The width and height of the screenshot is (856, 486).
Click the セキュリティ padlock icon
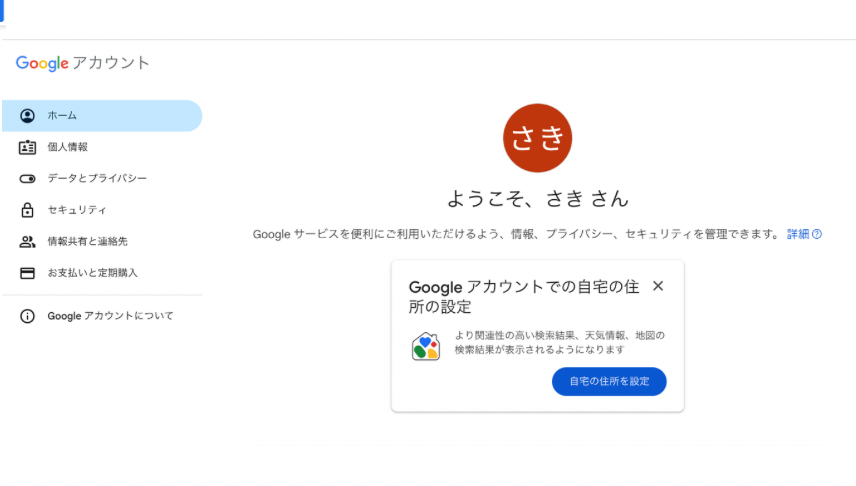[x=27, y=210]
